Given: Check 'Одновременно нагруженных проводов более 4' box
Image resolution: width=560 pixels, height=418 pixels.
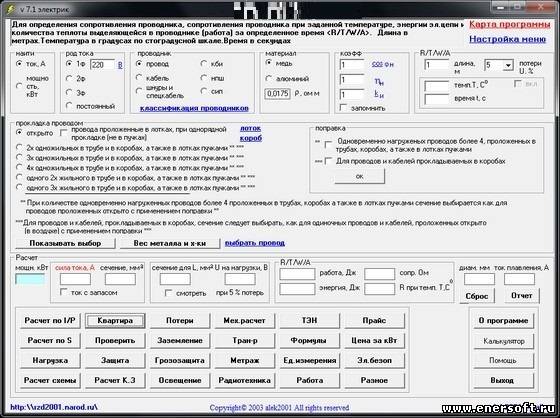Looking at the screenshot, I should tap(328, 145).
